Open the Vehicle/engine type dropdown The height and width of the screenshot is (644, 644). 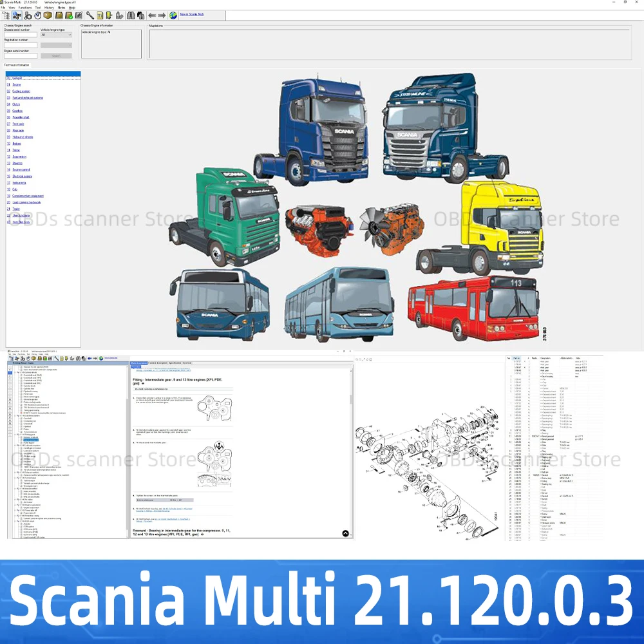point(56,35)
